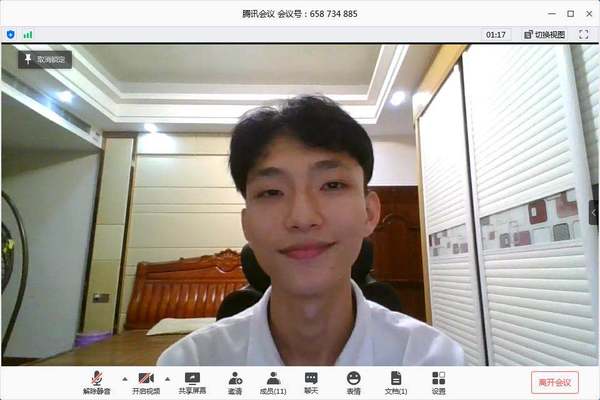Viewport: 600px width, 400px height.
Task: Start screen sharing (共享屏幕)
Action: point(192,382)
